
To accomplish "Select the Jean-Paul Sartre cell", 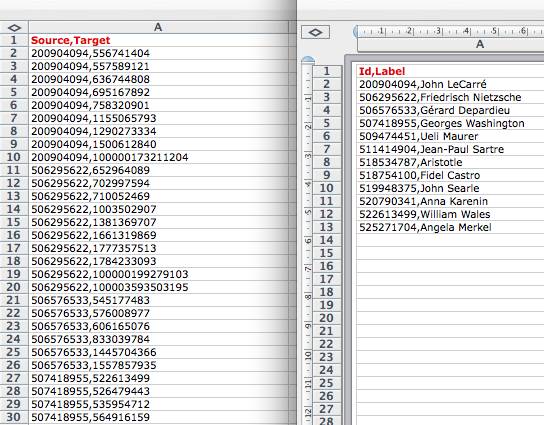I will coord(450,149).
